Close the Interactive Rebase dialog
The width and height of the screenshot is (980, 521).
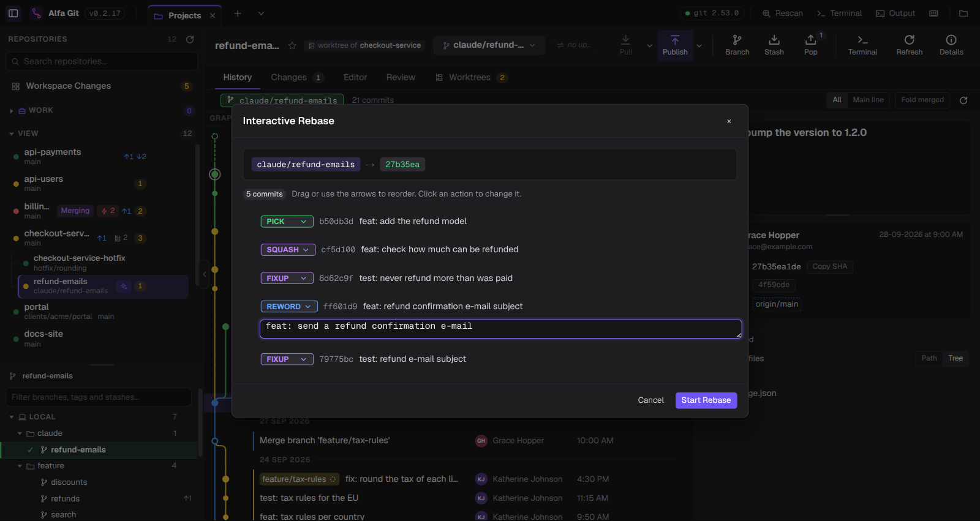point(729,121)
